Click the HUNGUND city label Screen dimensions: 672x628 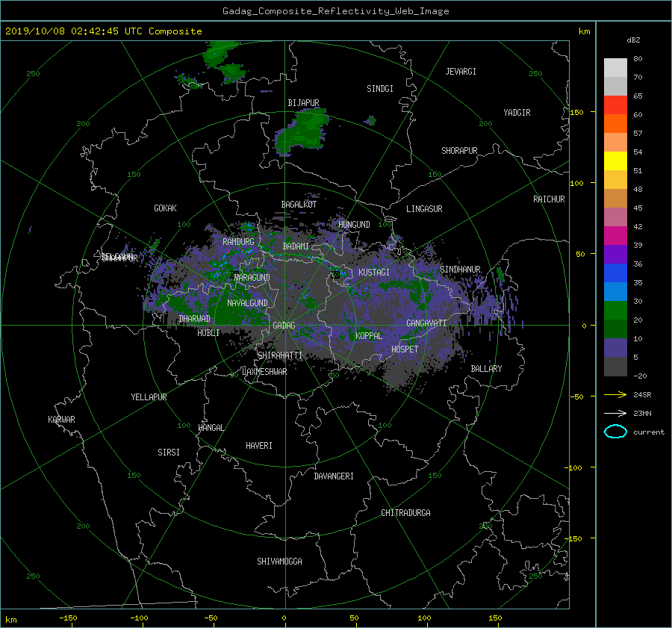tap(354, 225)
